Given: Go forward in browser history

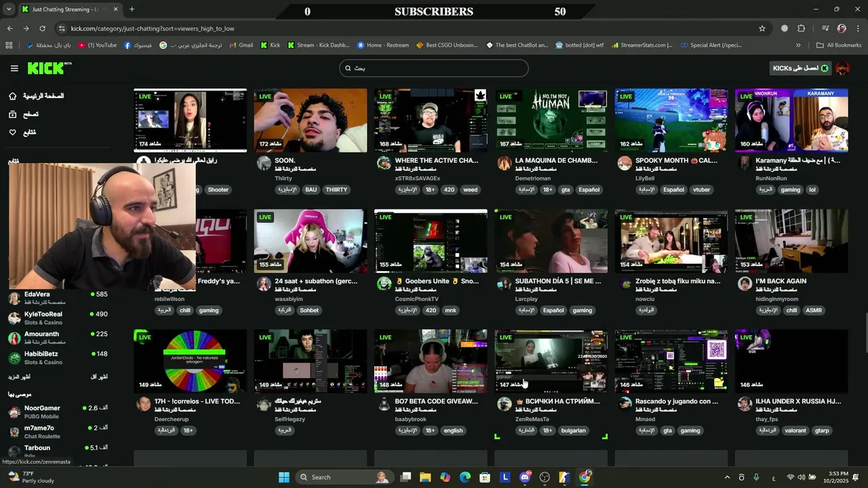Looking at the screenshot, I should (26, 28).
